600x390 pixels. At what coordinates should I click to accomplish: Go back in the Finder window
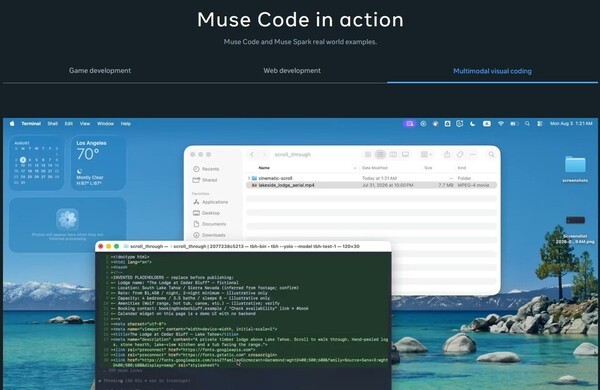pyautogui.click(x=252, y=155)
